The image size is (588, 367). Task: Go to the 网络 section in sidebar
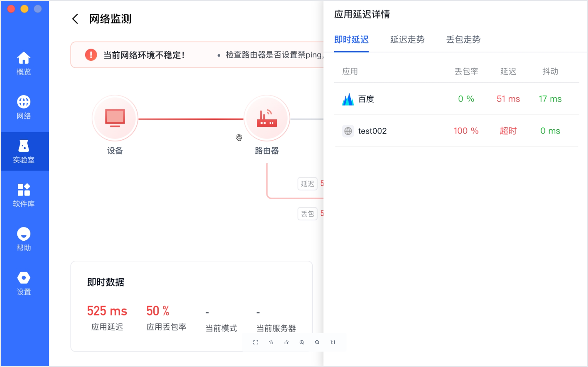23,107
